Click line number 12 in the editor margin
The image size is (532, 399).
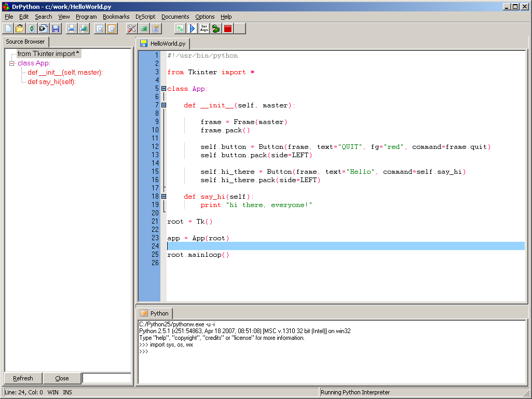tap(155, 146)
